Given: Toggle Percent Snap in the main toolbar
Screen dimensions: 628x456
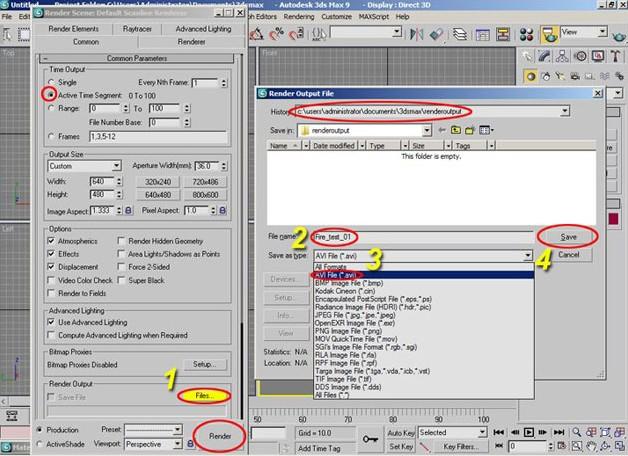Looking at the screenshot, I should [276, 34].
